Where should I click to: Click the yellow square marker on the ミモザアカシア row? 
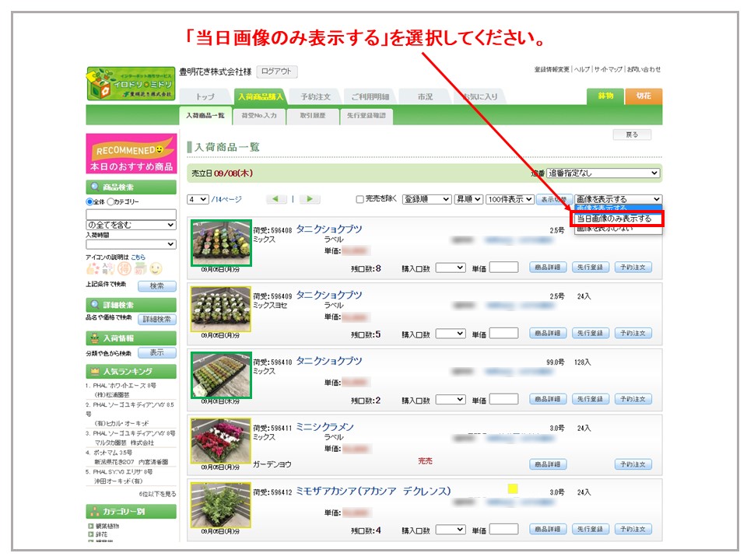point(513,489)
